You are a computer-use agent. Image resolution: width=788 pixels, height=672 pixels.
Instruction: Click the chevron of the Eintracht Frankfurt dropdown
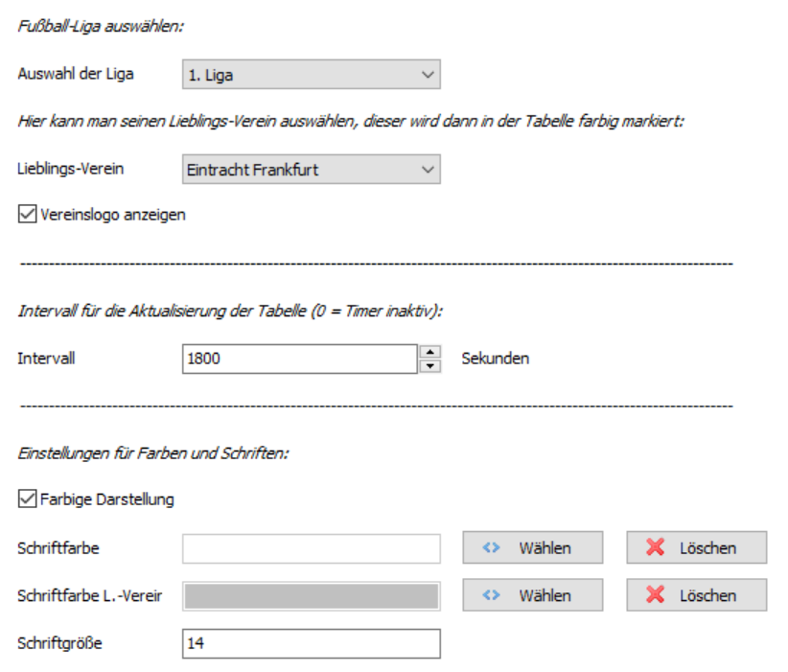[428, 170]
